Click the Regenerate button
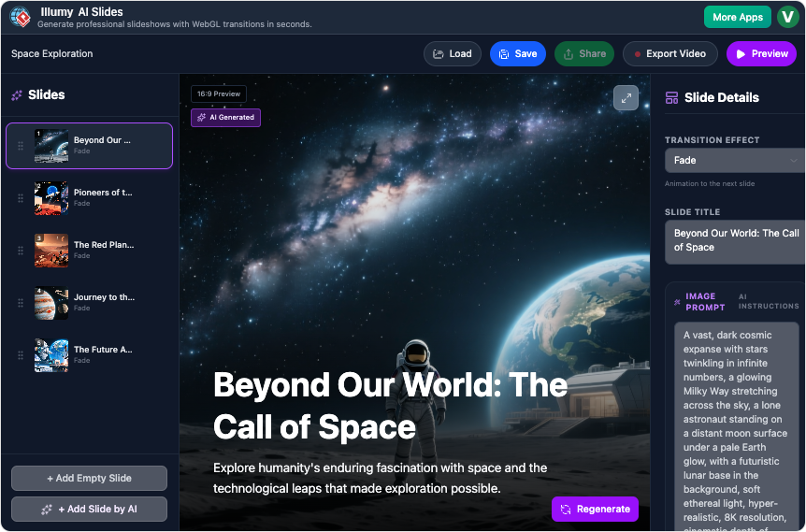Image resolution: width=806 pixels, height=532 pixels. coord(595,510)
